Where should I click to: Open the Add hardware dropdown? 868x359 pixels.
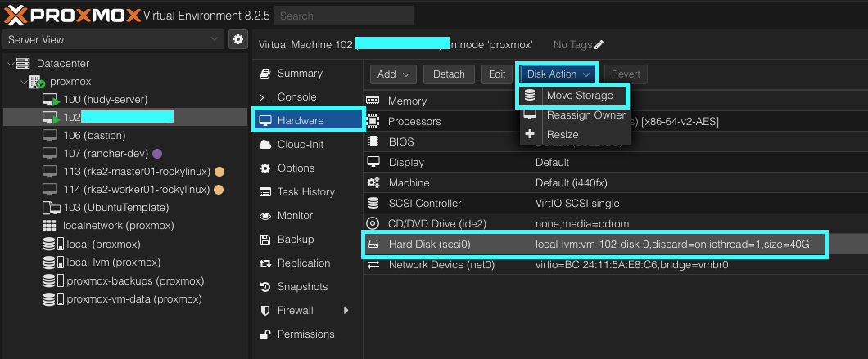[394, 74]
